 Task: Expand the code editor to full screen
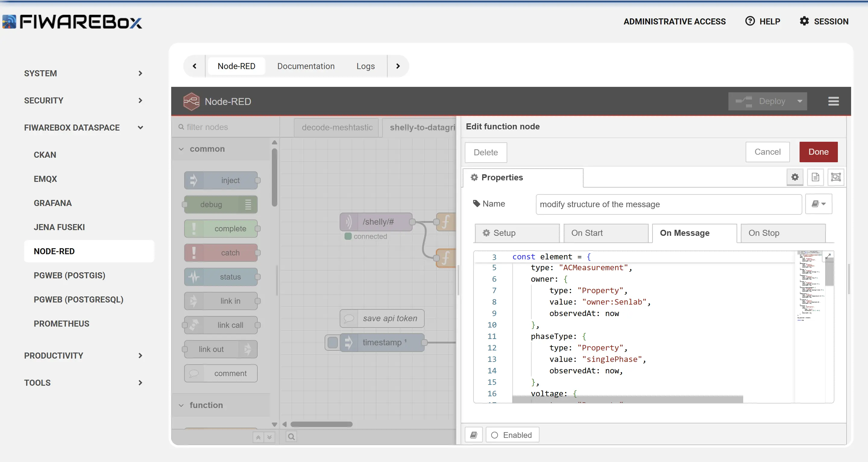tap(828, 256)
